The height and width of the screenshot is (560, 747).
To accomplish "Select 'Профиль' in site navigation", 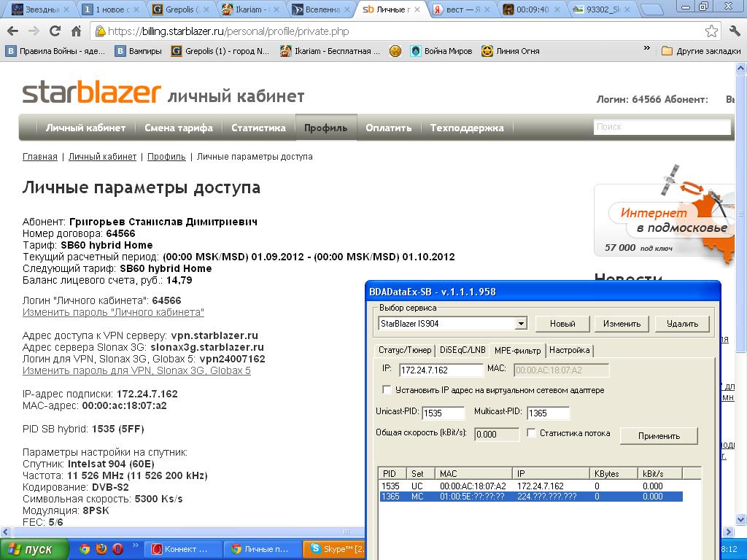I will pyautogui.click(x=326, y=128).
